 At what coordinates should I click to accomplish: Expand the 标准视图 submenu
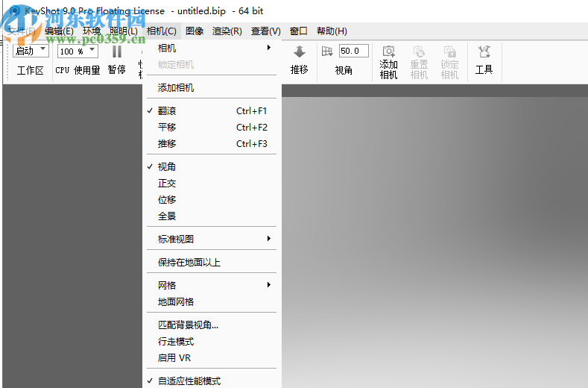[x=212, y=239]
